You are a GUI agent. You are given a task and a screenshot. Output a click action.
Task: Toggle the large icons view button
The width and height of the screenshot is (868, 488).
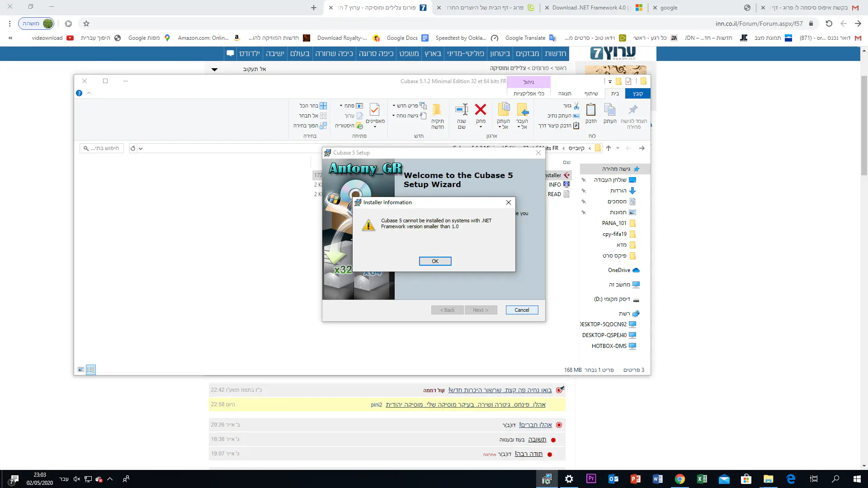click(81, 370)
